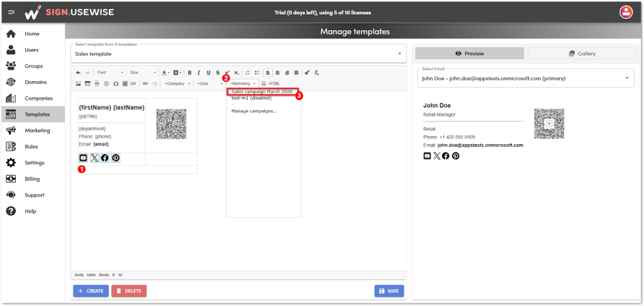Image resolution: width=644 pixels, height=306 pixels.
Task: Toggle italic formatting in editor toolbar
Action: (199, 72)
